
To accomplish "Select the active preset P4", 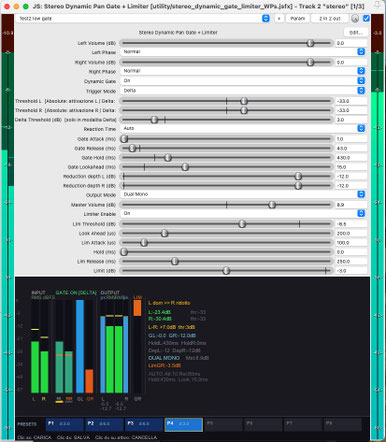I will [184, 425].
